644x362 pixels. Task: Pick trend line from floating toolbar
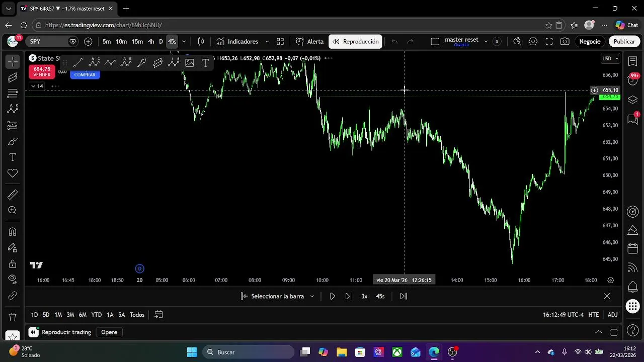click(78, 63)
